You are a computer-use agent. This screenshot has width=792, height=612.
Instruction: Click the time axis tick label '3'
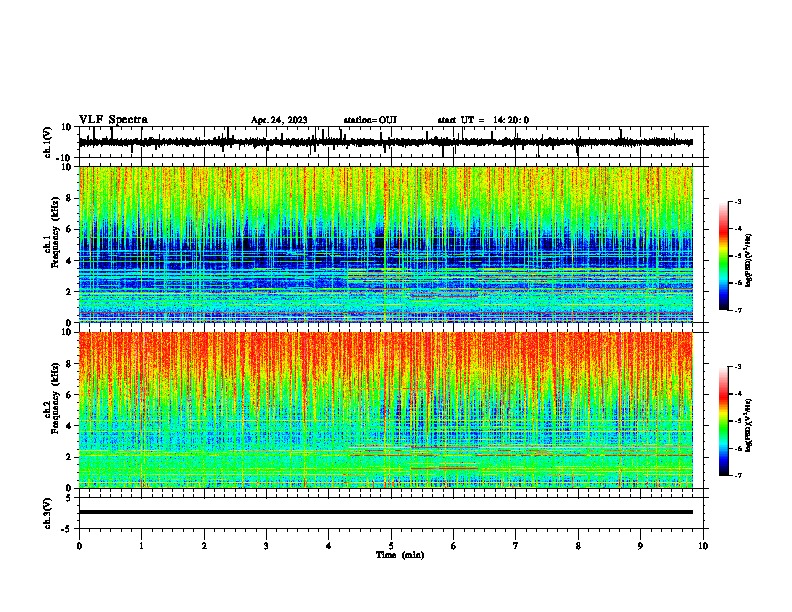coord(266,546)
